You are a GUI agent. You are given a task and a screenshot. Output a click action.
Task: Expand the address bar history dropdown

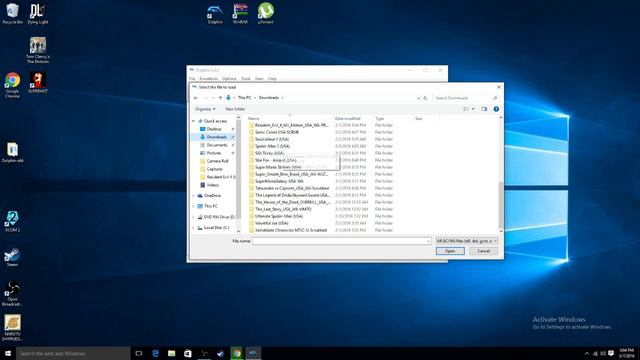tap(418, 98)
